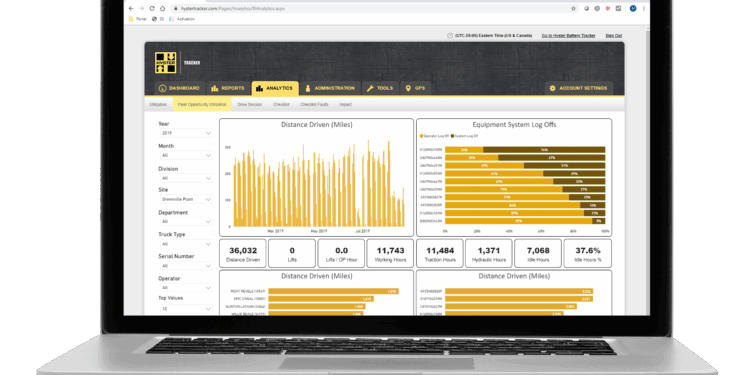Click the Administration person icon
Image resolution: width=750 pixels, height=375 pixels.
(x=308, y=88)
